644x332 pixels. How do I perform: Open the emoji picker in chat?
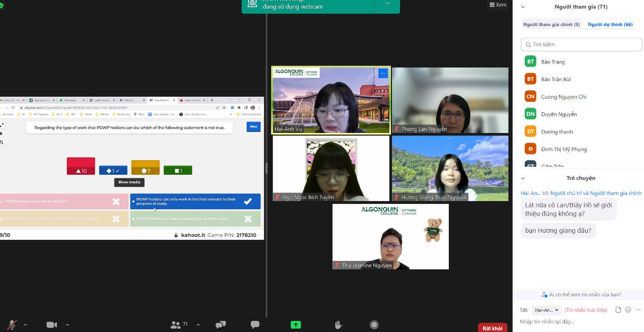[628, 310]
